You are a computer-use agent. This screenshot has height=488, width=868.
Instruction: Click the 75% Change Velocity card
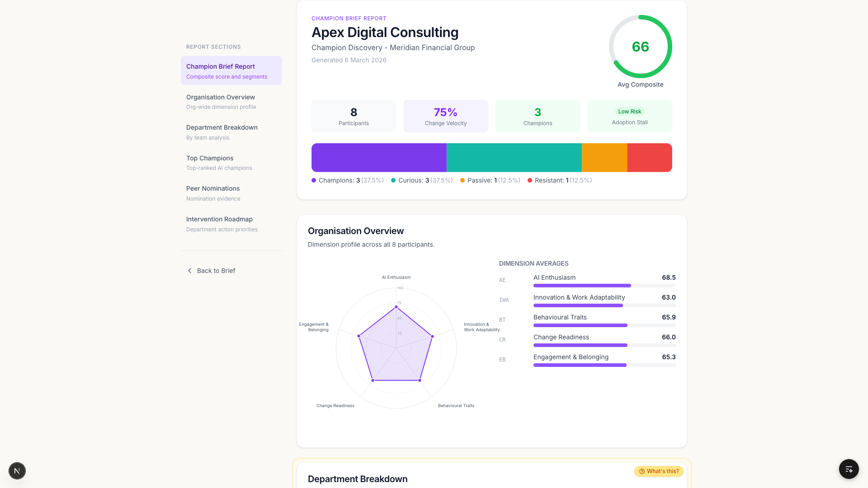pyautogui.click(x=446, y=116)
